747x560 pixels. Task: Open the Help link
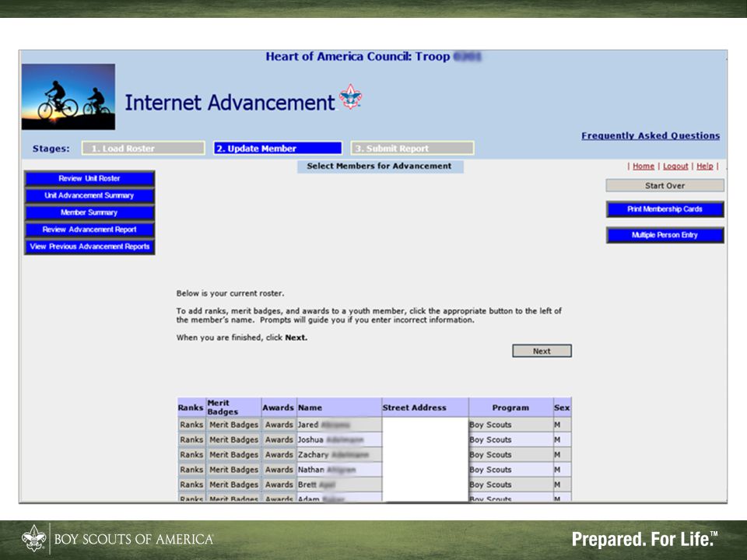(x=705, y=166)
